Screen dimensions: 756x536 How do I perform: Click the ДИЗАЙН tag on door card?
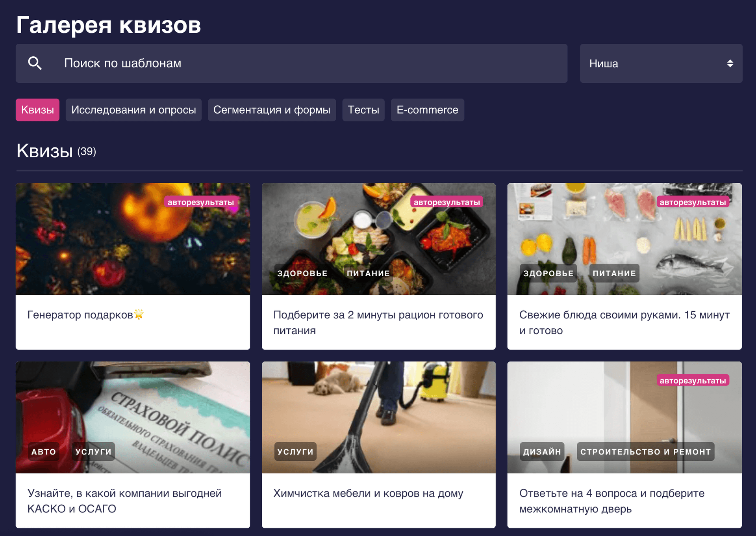tap(542, 452)
